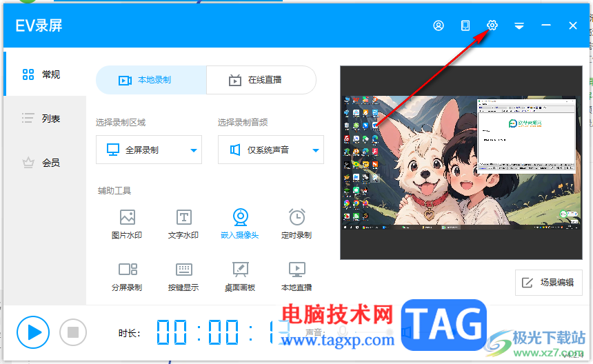
Task: Switch to 在线直播 mode tab
Action: (261, 80)
